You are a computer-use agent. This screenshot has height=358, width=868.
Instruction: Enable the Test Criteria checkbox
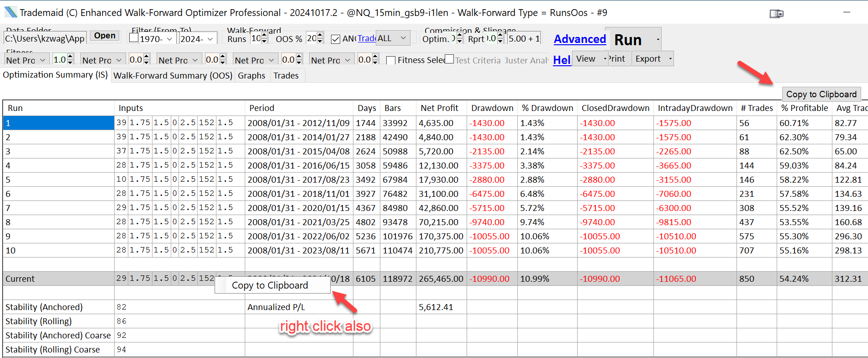(x=450, y=59)
